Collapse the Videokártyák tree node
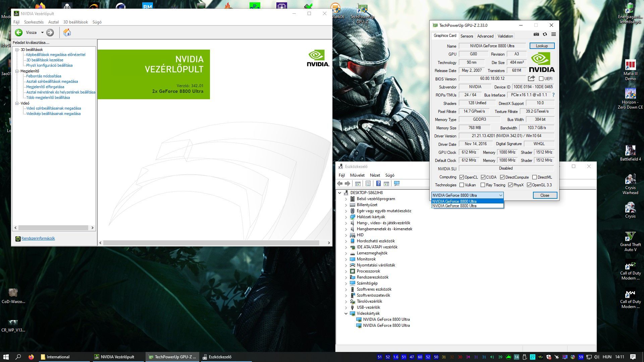The image size is (644, 362). click(x=346, y=313)
